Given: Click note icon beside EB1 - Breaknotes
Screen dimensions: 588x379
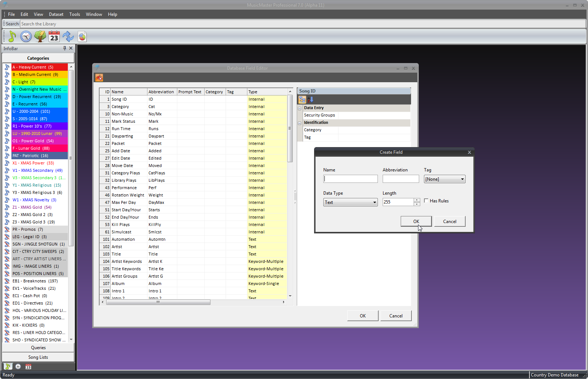Looking at the screenshot, I should click(x=7, y=281).
